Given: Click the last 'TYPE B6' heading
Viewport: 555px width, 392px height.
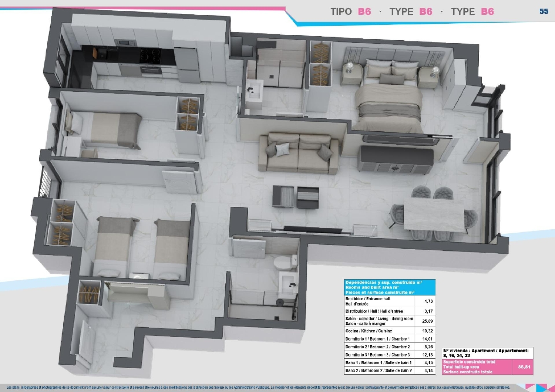Looking at the screenshot, I should (x=472, y=11).
